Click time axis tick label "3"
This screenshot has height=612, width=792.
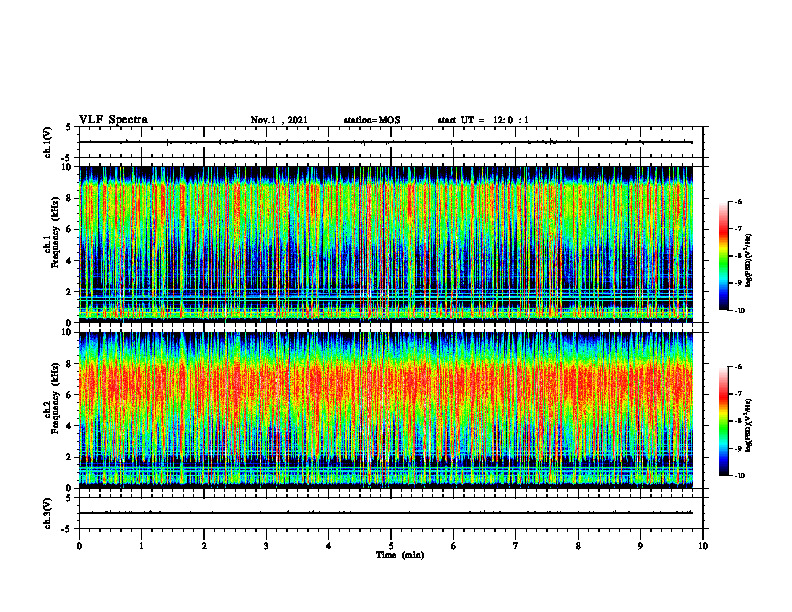coord(266,546)
